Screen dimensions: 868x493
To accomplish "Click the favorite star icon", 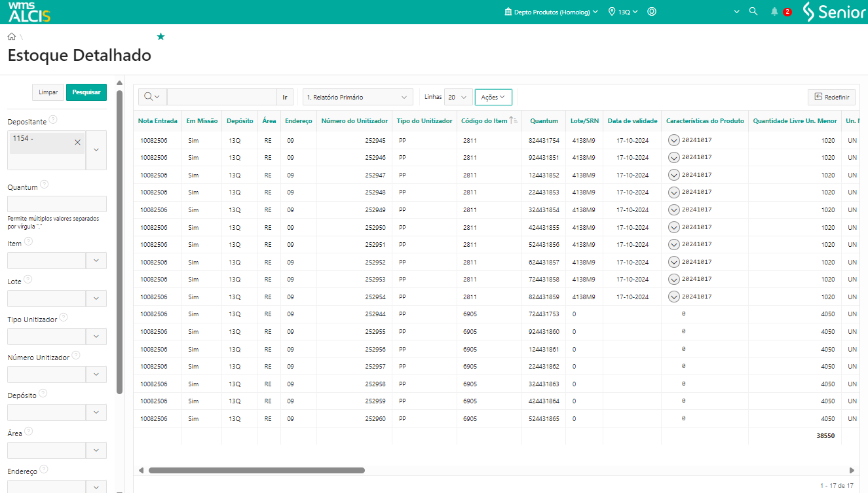I will coord(160,37).
